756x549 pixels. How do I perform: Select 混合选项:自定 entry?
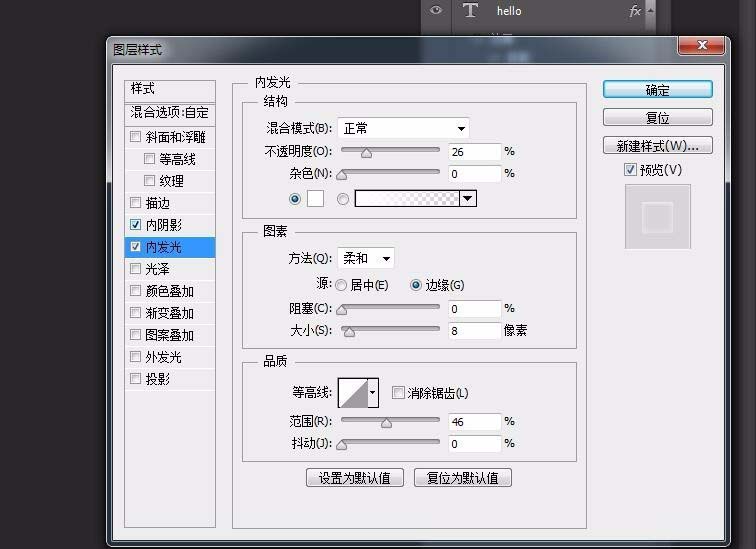170,113
